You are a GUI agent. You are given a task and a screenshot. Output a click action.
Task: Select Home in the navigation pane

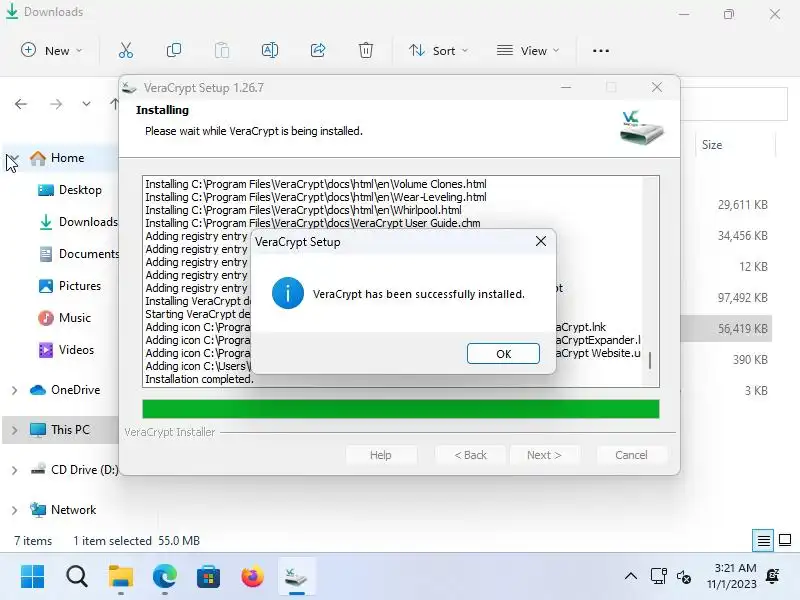(67, 158)
